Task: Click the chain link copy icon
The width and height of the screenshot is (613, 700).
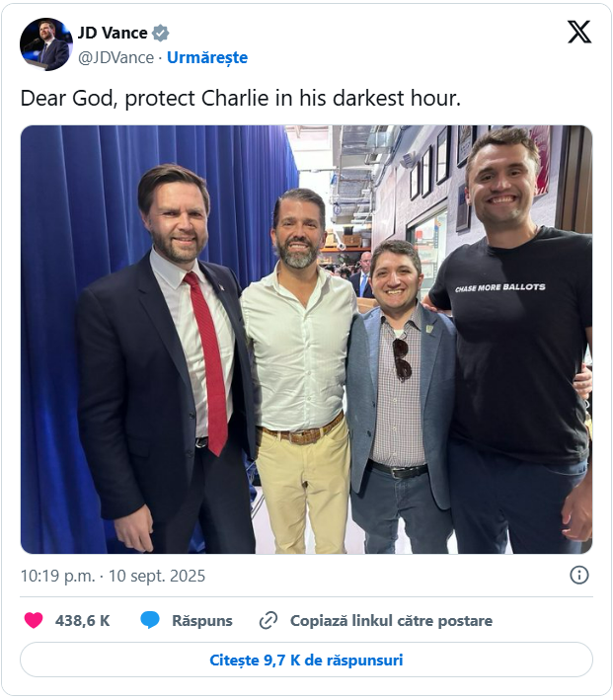Action: (268, 621)
